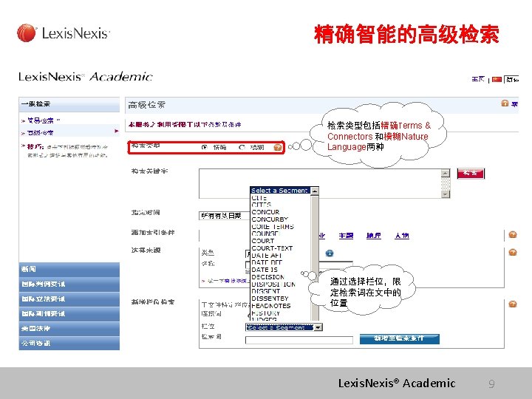The width and height of the screenshot is (532, 399).
Task: Click help icon on index terms row
Action: tap(513, 234)
